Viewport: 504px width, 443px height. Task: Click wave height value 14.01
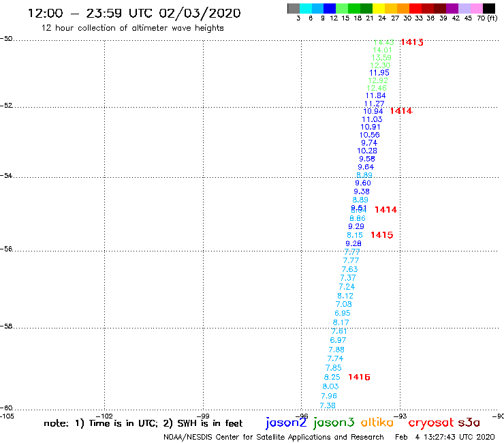coord(382,50)
